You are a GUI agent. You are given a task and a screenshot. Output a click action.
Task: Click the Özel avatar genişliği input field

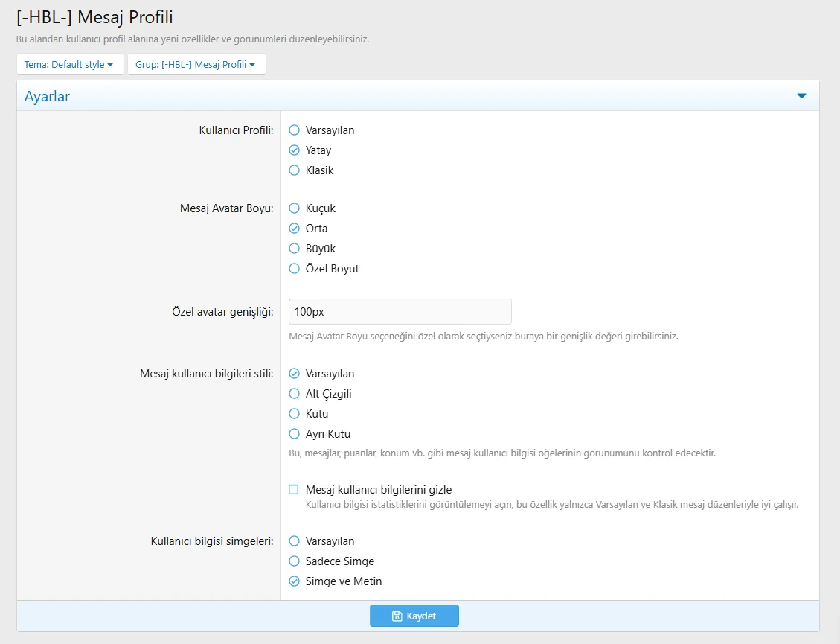click(400, 311)
